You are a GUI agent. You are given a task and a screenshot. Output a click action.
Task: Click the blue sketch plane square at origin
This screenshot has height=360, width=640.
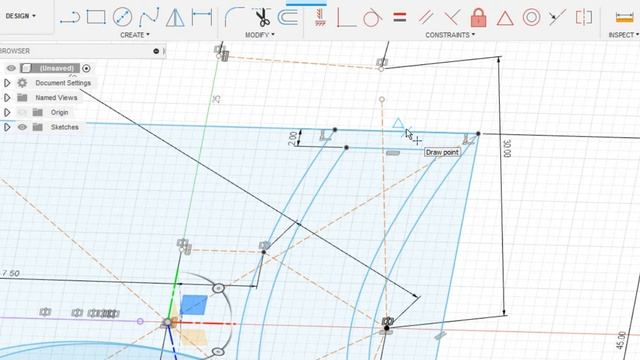point(193,305)
